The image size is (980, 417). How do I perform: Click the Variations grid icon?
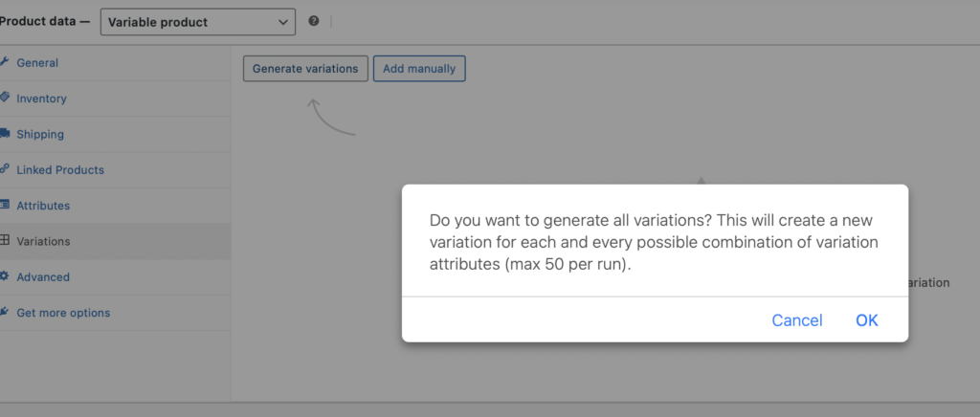point(5,241)
